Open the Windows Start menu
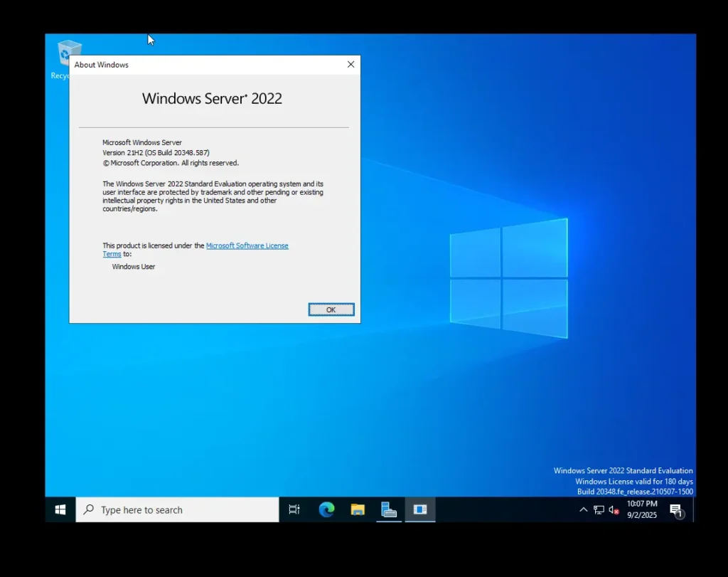Viewport: 728px width, 577px height. pyautogui.click(x=60, y=509)
